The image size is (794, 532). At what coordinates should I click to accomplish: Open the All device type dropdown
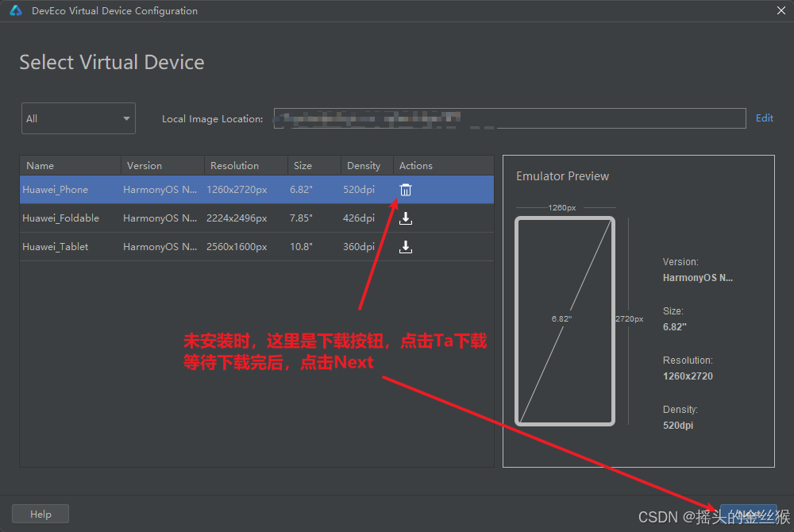79,118
